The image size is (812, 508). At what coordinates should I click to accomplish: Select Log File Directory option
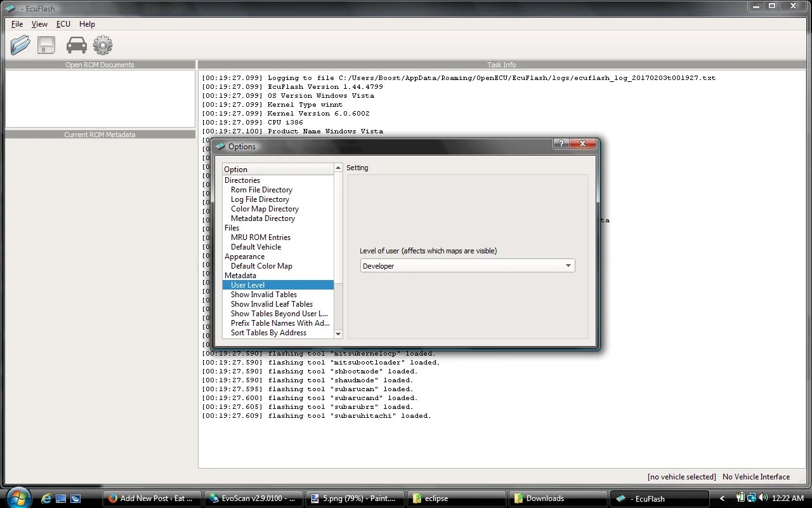pos(260,199)
